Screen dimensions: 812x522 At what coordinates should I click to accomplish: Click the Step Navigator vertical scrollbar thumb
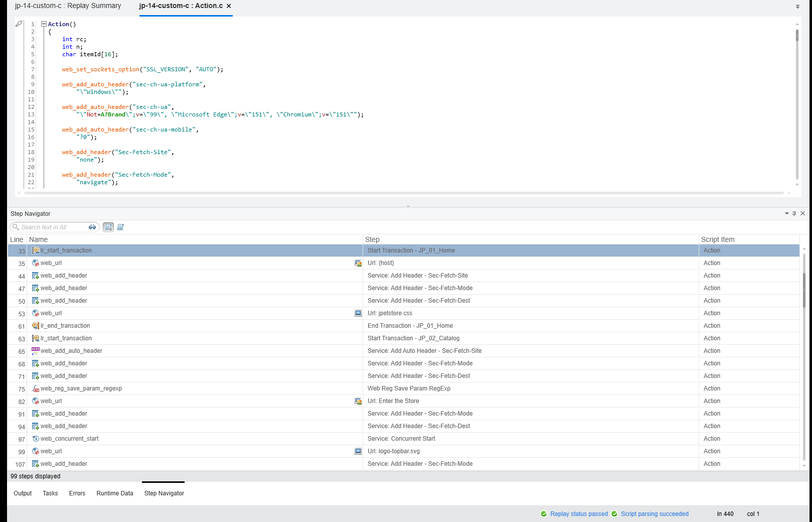[x=804, y=290]
